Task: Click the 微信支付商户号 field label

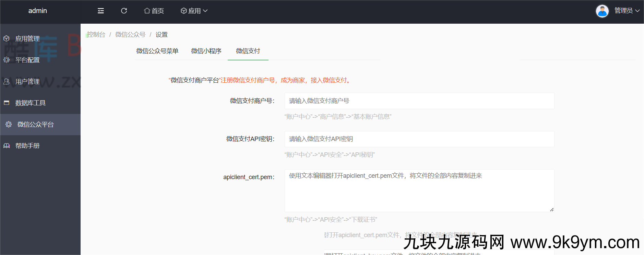Action: coord(252,101)
